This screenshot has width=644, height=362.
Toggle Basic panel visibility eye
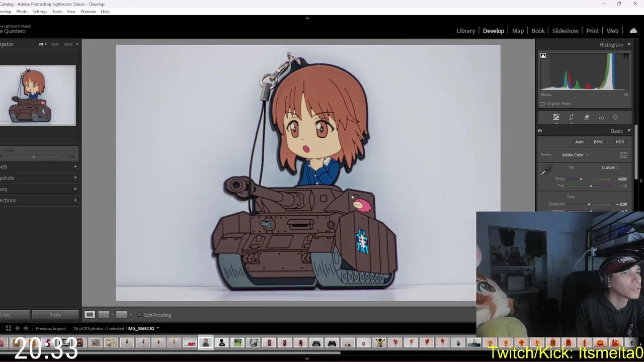click(540, 131)
